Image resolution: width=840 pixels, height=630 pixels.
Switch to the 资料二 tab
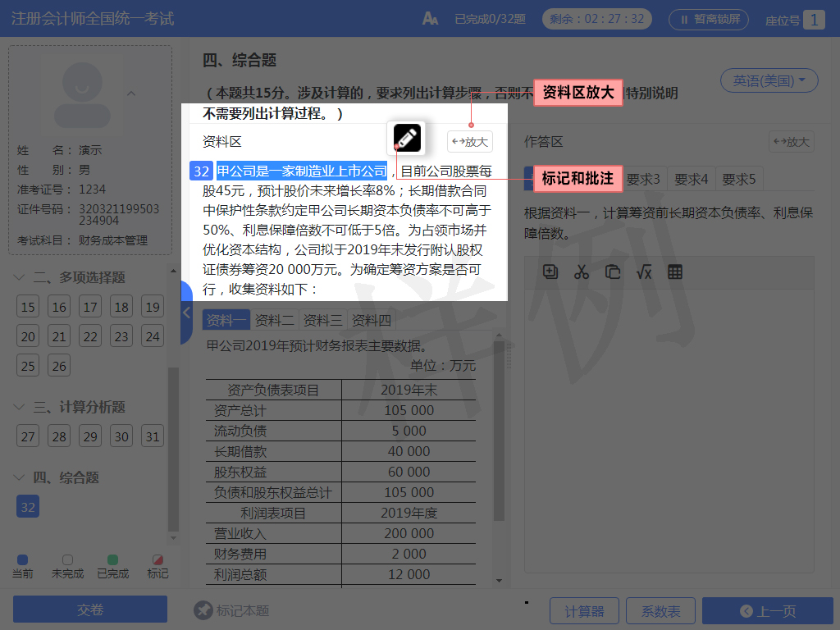[x=275, y=320]
